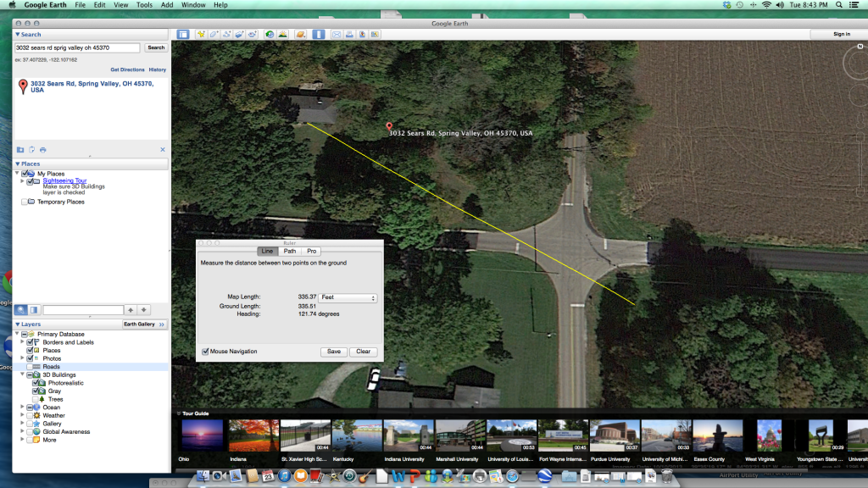This screenshot has height=488, width=868.
Task: Click the Get Directions link
Action: (x=127, y=69)
